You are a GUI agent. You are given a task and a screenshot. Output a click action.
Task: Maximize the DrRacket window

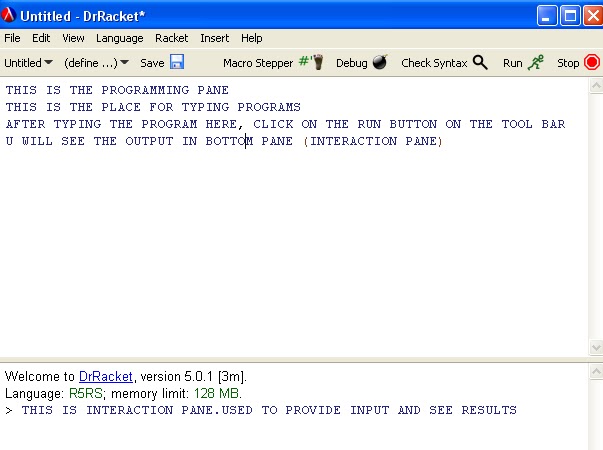pos(570,16)
